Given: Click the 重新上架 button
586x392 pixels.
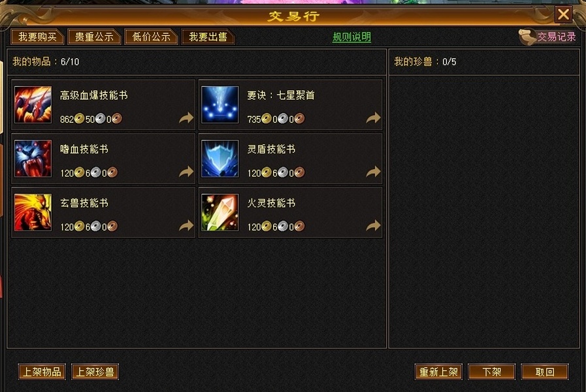Looking at the screenshot, I should coord(438,372).
